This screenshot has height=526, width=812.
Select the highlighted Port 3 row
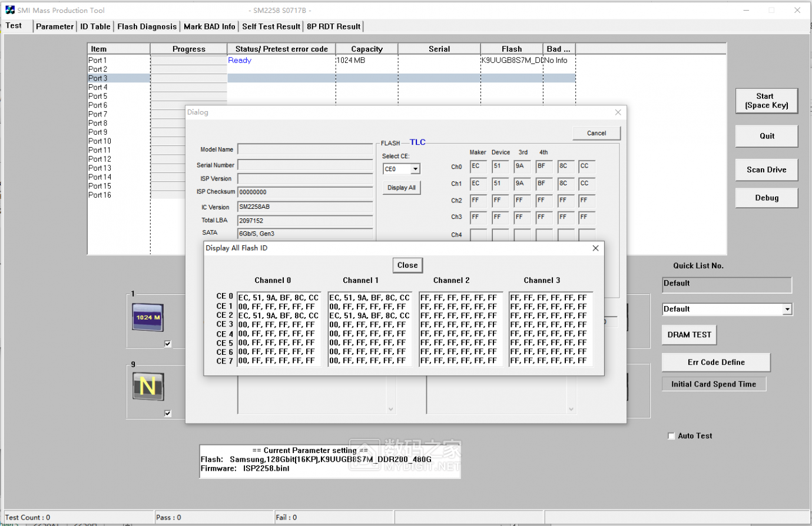pyautogui.click(x=332, y=78)
